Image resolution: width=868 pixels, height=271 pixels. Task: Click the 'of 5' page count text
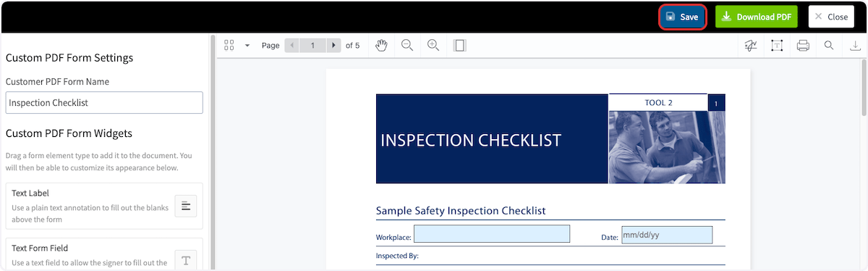352,45
